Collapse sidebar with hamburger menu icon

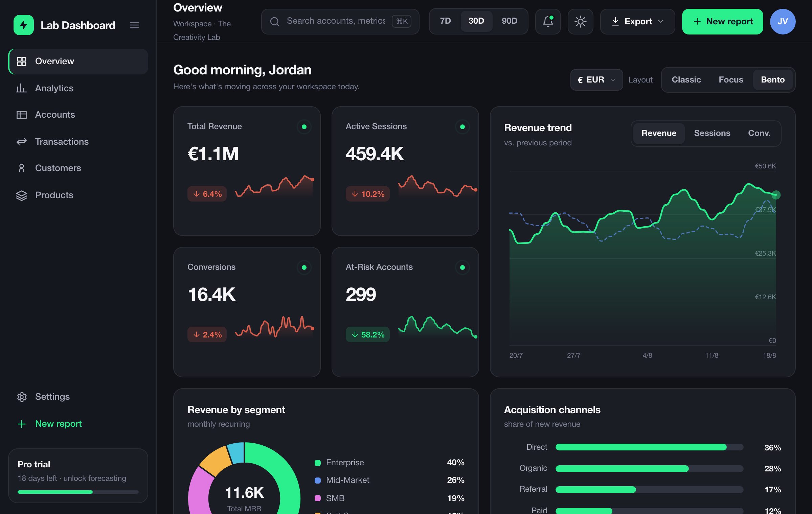pos(134,25)
